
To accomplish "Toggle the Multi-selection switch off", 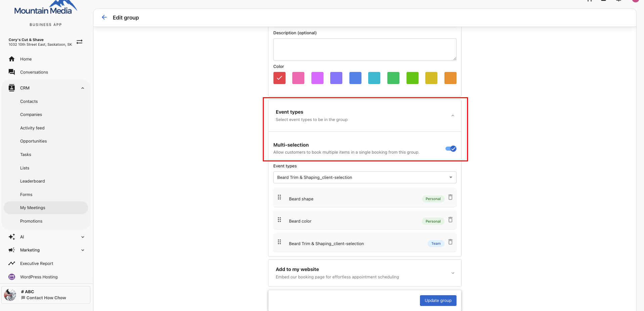I will pos(451,149).
